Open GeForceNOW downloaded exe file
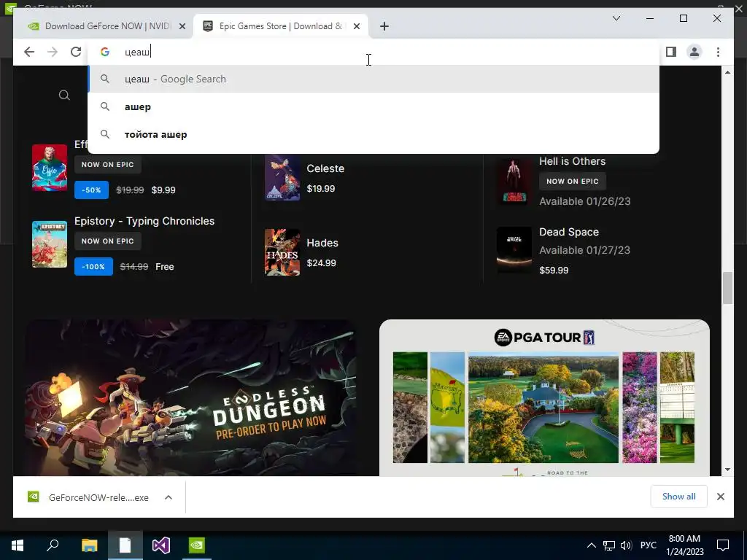The image size is (747, 560). [88, 497]
